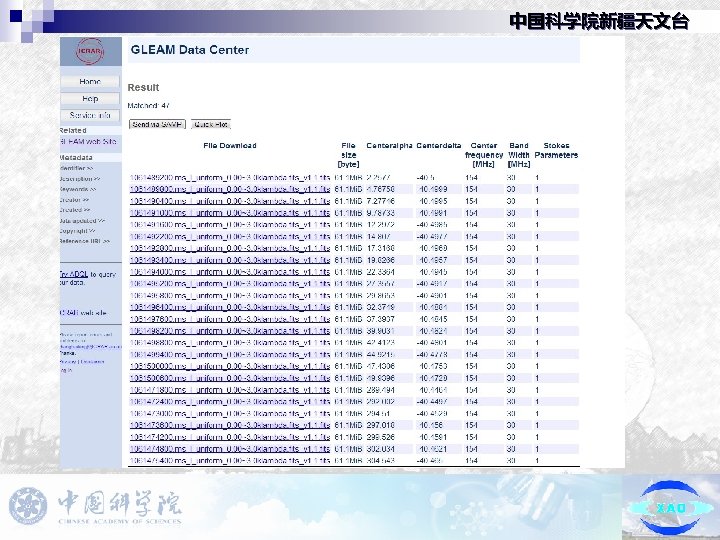Download the file starting 1061493400
Screen dimensions: 720x540
click(x=230, y=260)
